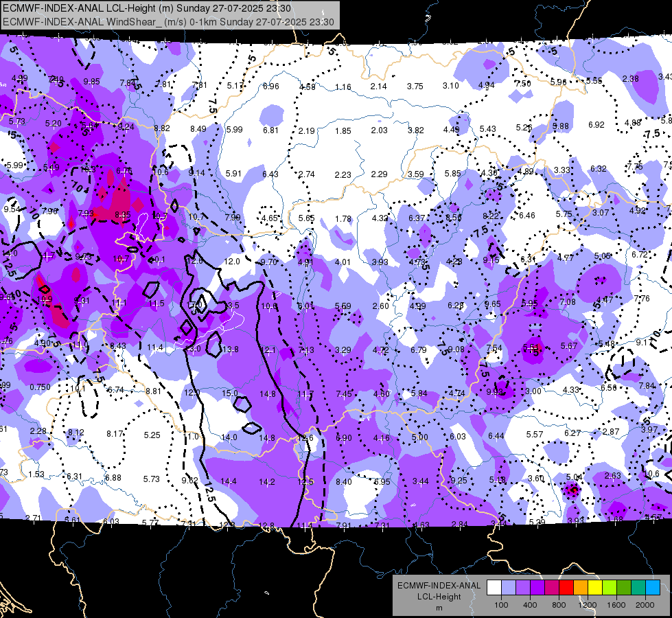Viewport: 672px width, 618px height.
Task: Click the wind shear value 6.92
Action: 596,124
